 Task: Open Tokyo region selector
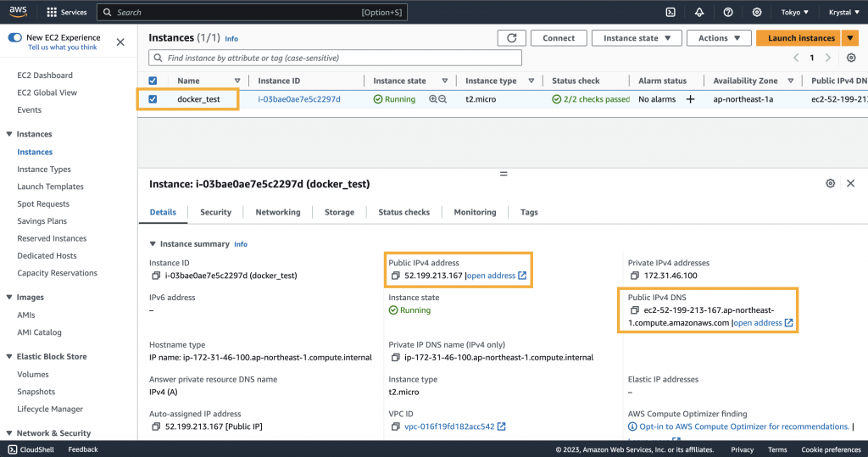click(794, 12)
